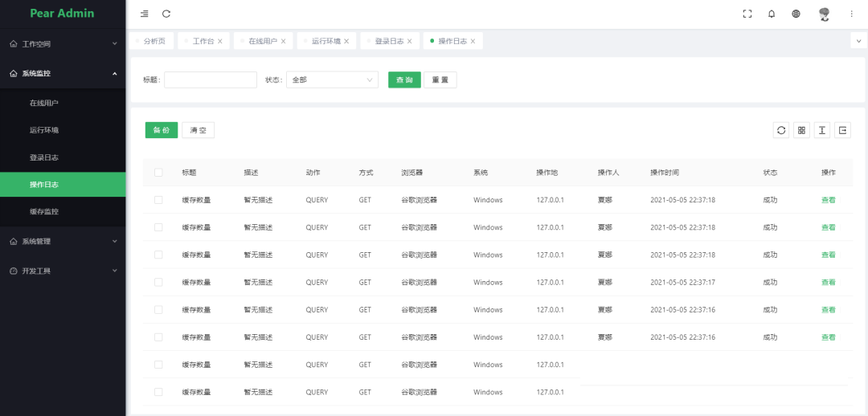Open 缓存监控 in the sidebar
Viewport: 868px width, 416px height.
coord(44,212)
